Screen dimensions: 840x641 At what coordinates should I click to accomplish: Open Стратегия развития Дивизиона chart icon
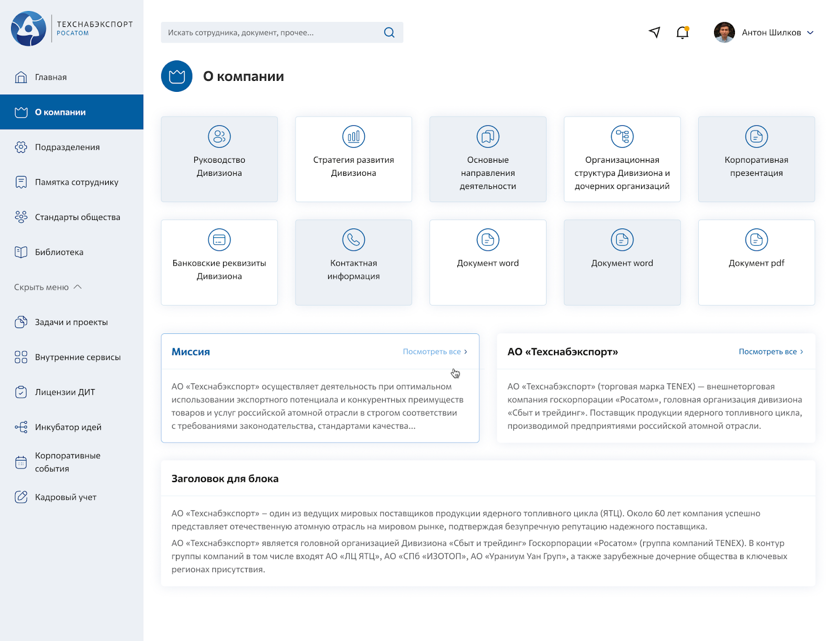[353, 136]
